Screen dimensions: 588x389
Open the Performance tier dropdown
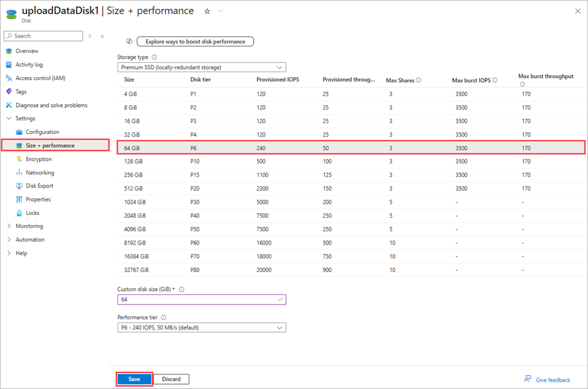pyautogui.click(x=202, y=327)
